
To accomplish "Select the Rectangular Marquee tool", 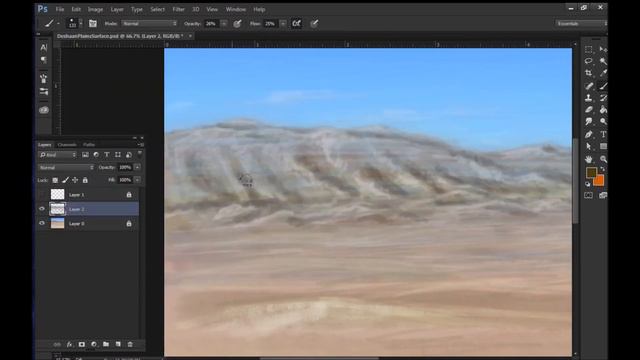I will [589, 49].
